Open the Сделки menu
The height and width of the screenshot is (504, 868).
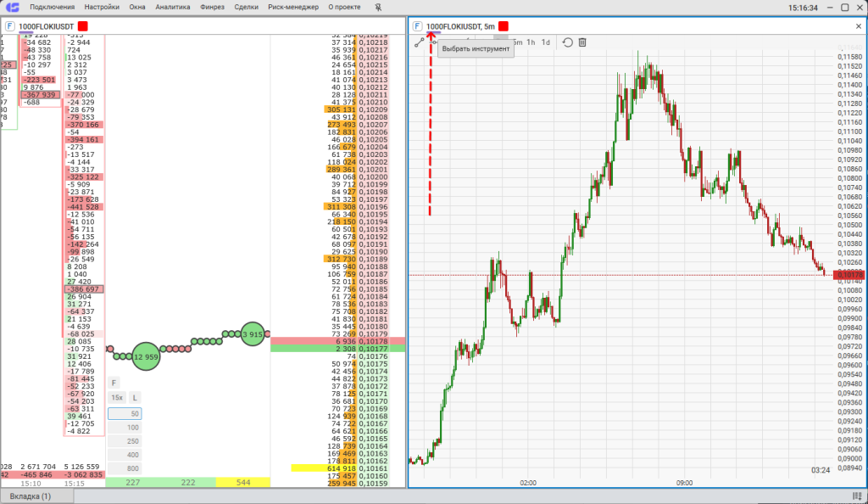click(247, 7)
